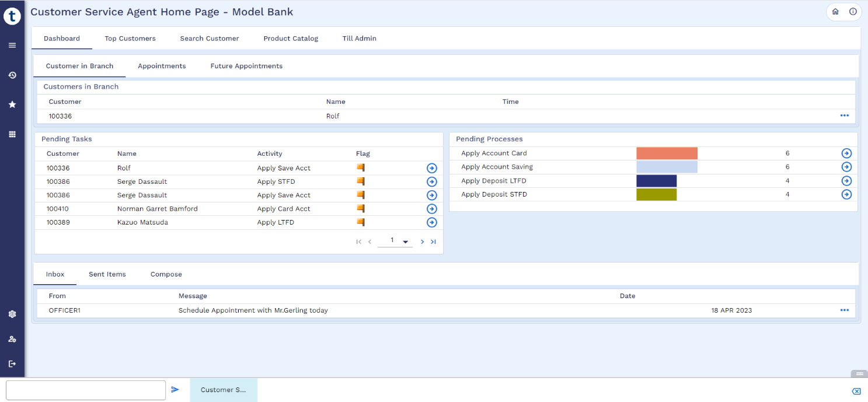Open favorites star icon in sidebar
The image size is (868, 402).
[12, 104]
